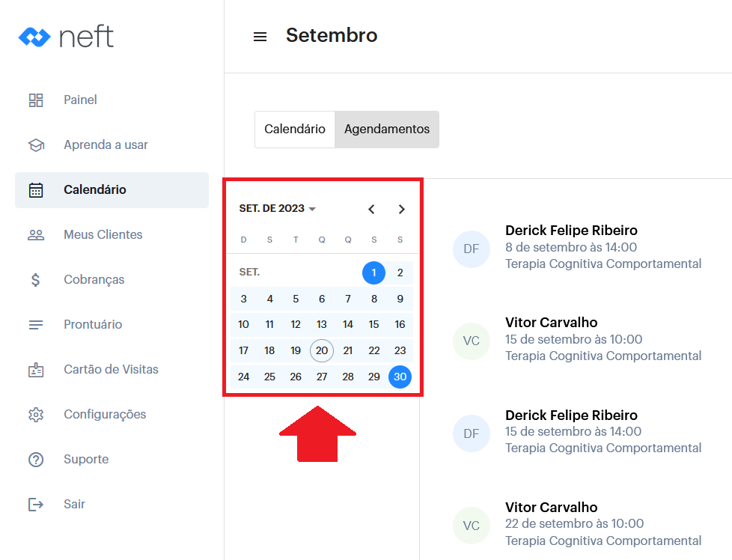Select day 30 in the mini calendar
The width and height of the screenshot is (732, 560).
point(400,377)
